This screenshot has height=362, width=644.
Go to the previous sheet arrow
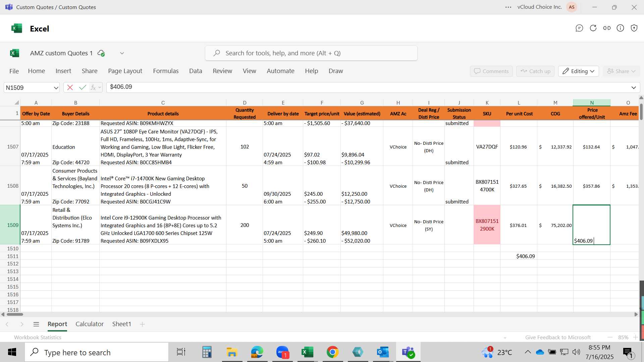(x=7, y=324)
